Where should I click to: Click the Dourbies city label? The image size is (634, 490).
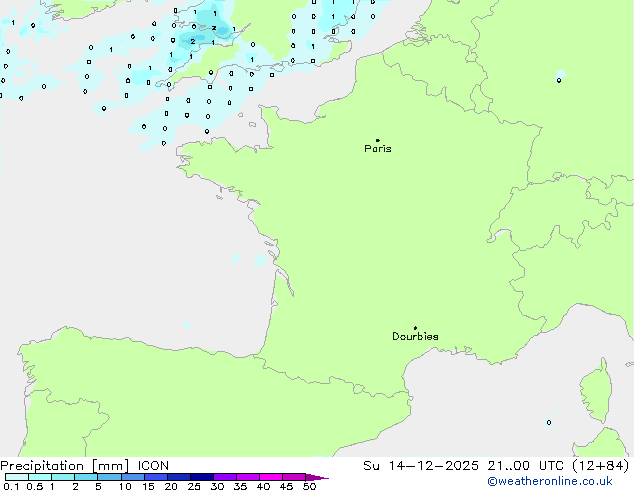(x=415, y=336)
